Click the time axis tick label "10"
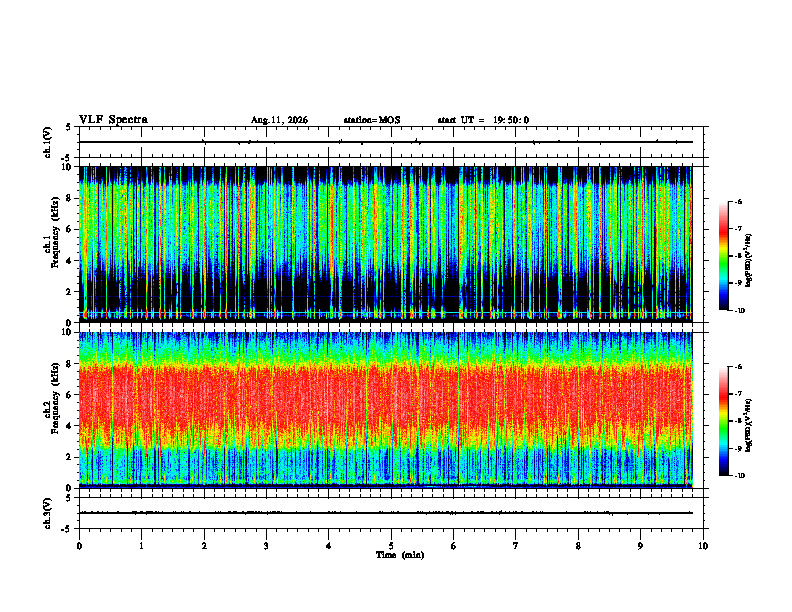792x612 pixels. (x=703, y=546)
